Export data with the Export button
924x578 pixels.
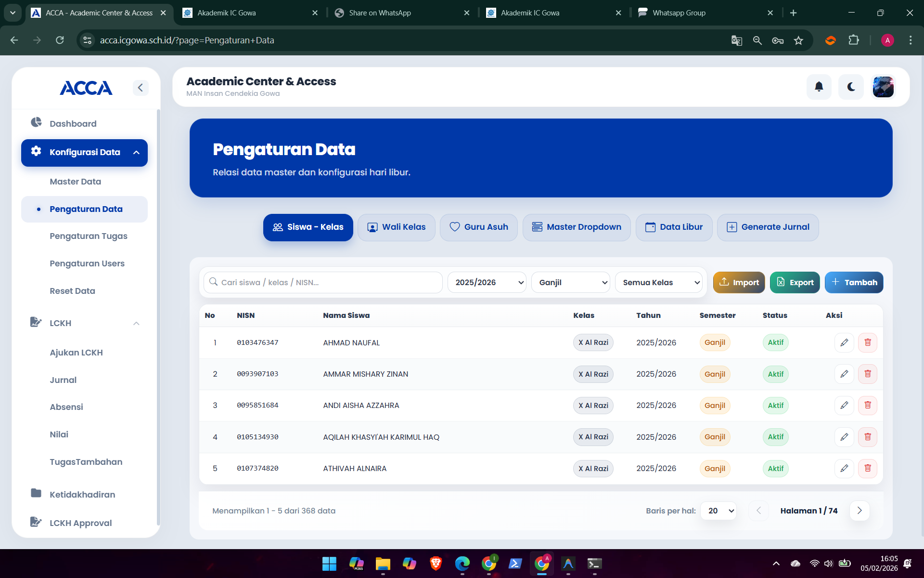tap(795, 282)
